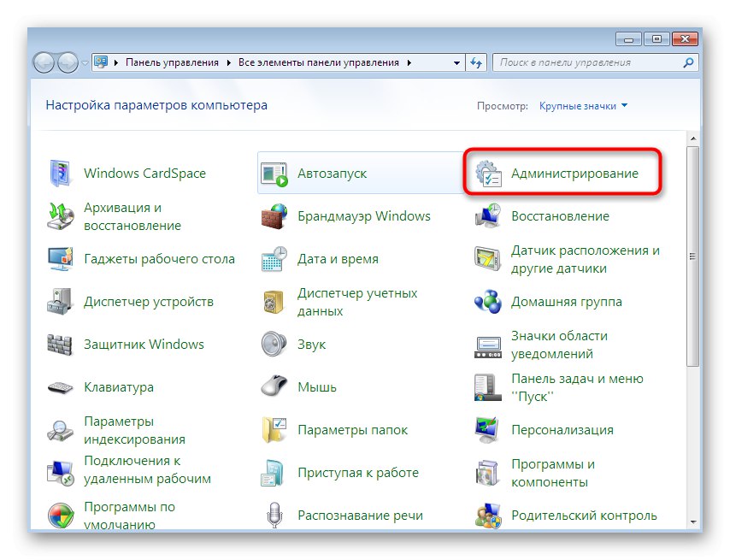The width and height of the screenshot is (730, 560).
Task: Open the Брандмауэр Windows brick wall icon
Action: tap(274, 216)
